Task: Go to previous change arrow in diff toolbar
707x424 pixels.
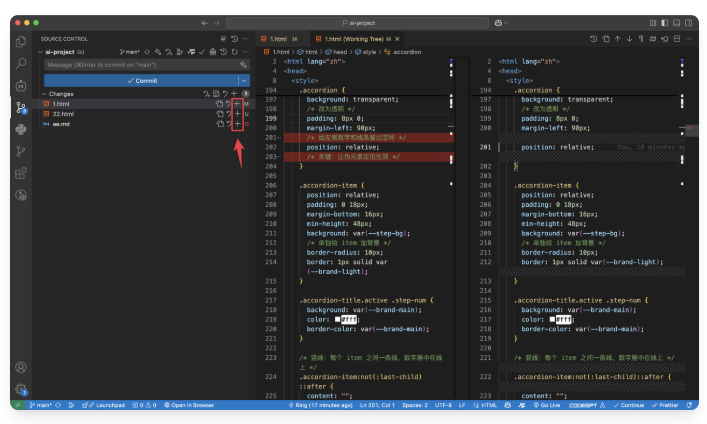Action: tap(618, 39)
